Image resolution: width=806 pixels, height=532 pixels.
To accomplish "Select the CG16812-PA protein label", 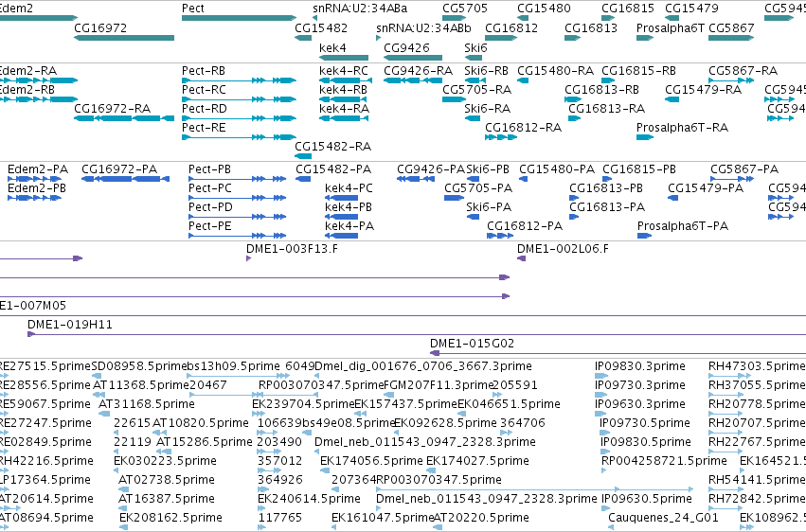I will pos(525,226).
